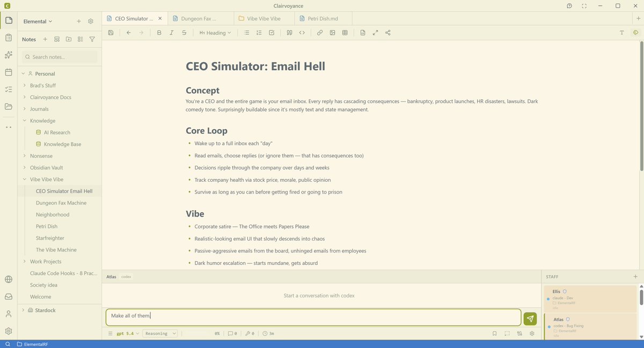644x348 pixels.
Task: Collapse the Personal tree section
Action: pos(23,73)
